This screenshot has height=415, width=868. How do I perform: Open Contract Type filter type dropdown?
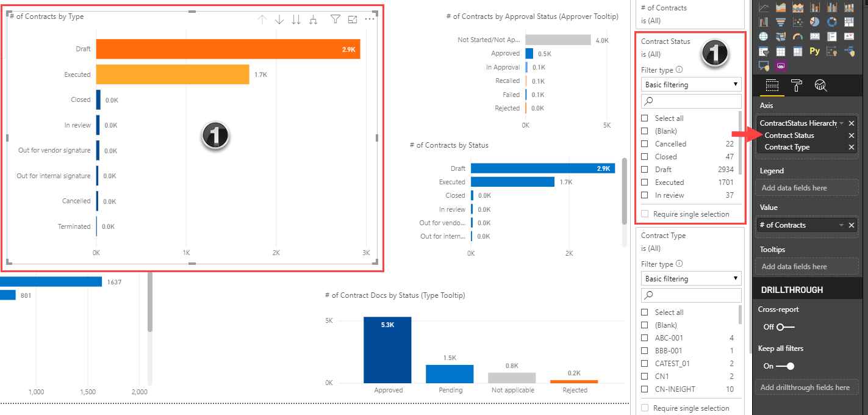[691, 279]
